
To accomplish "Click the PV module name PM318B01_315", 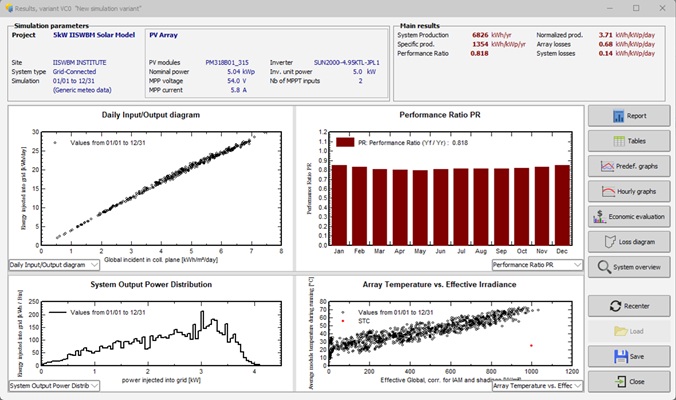I will [x=227, y=62].
